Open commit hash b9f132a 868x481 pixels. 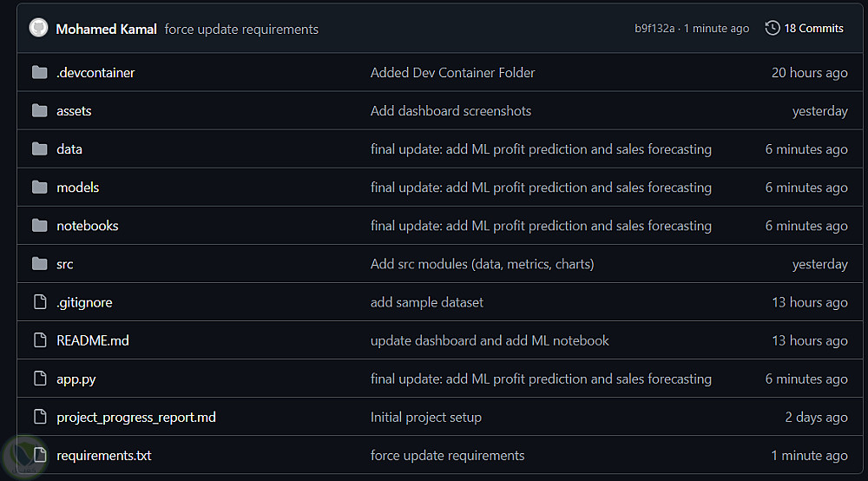[x=654, y=29]
